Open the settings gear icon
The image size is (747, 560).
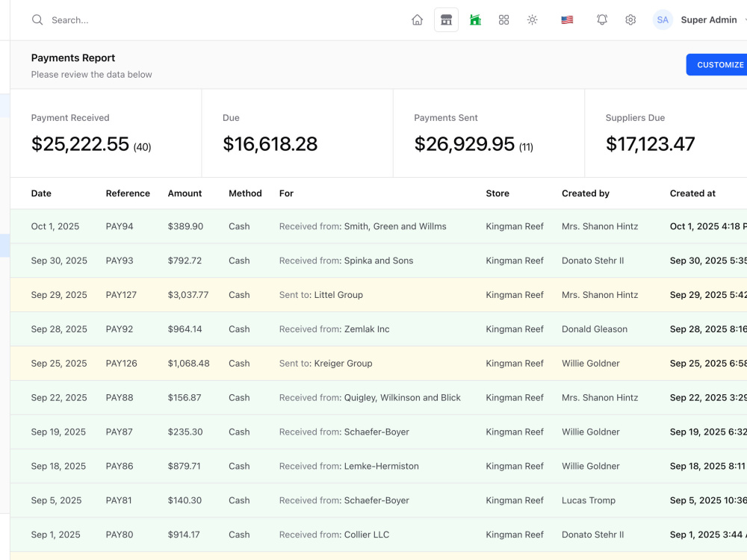(630, 20)
